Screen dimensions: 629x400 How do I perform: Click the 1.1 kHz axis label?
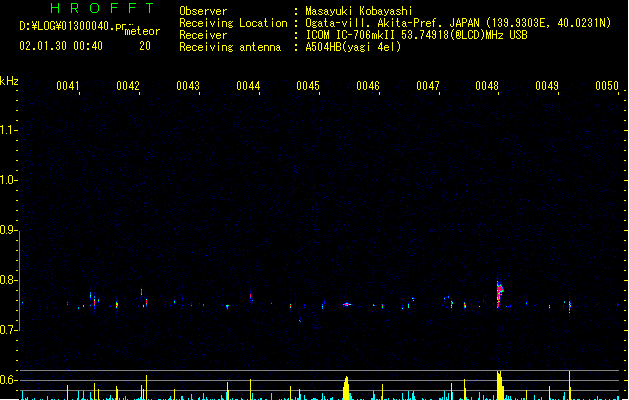[8, 130]
